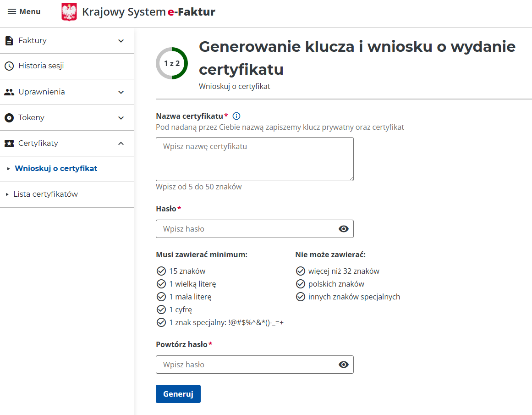Click the hamburger Menu icon

(12, 11)
